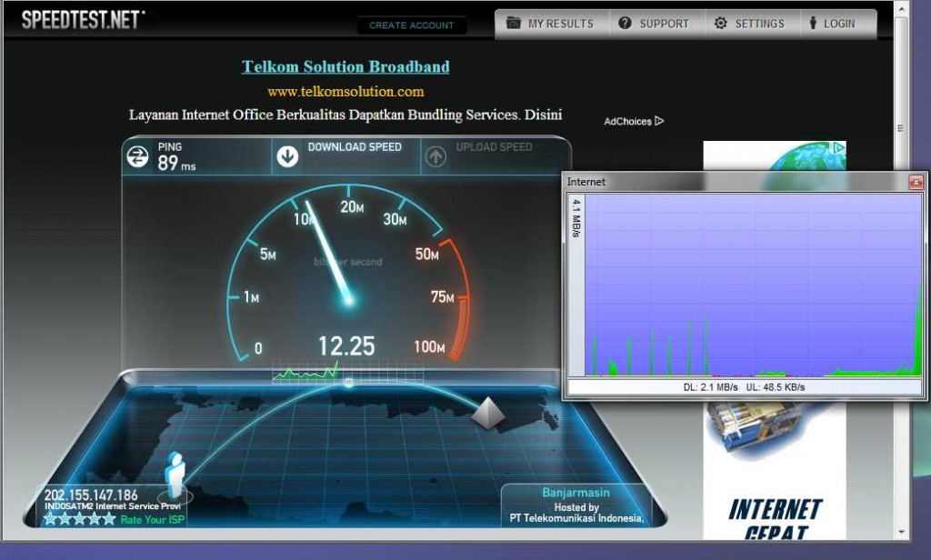Click the globe ad image above the monitor
931x560 pixels.
tap(775, 156)
